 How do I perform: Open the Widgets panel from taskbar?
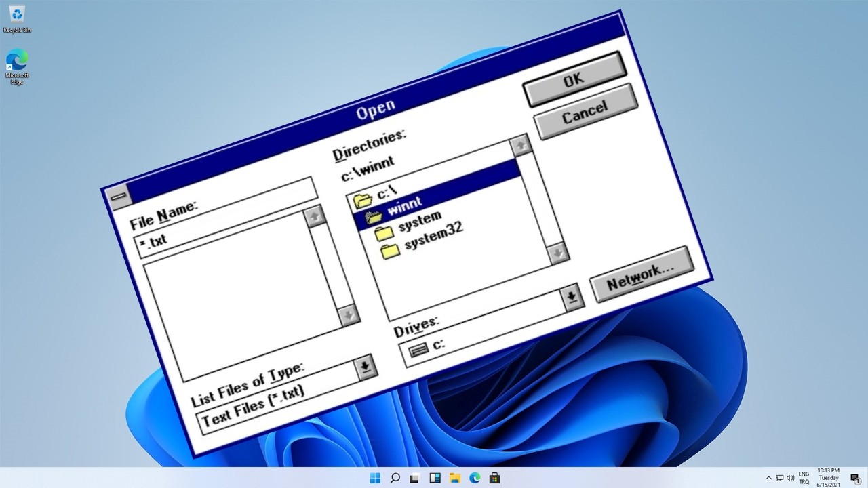pyautogui.click(x=435, y=478)
